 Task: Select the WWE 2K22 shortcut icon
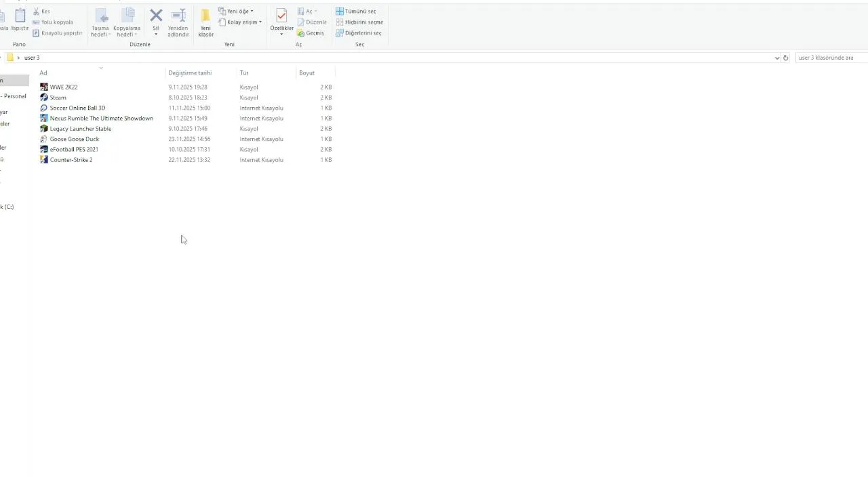coord(44,87)
